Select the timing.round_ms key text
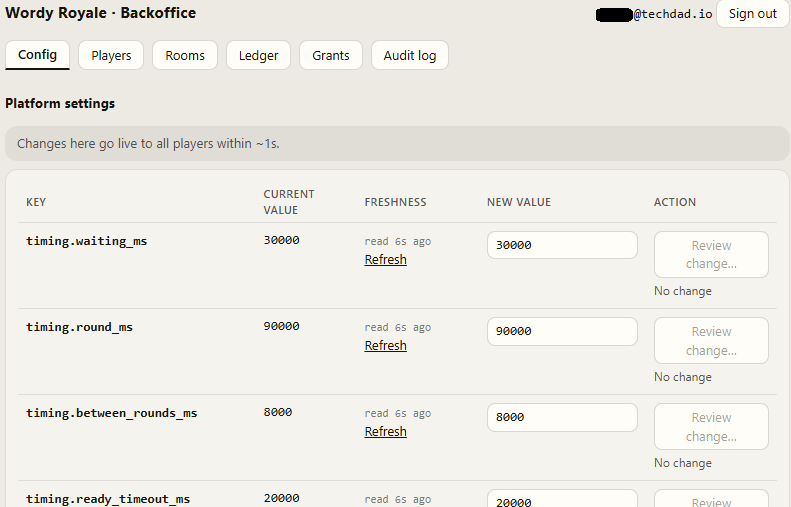 80,327
